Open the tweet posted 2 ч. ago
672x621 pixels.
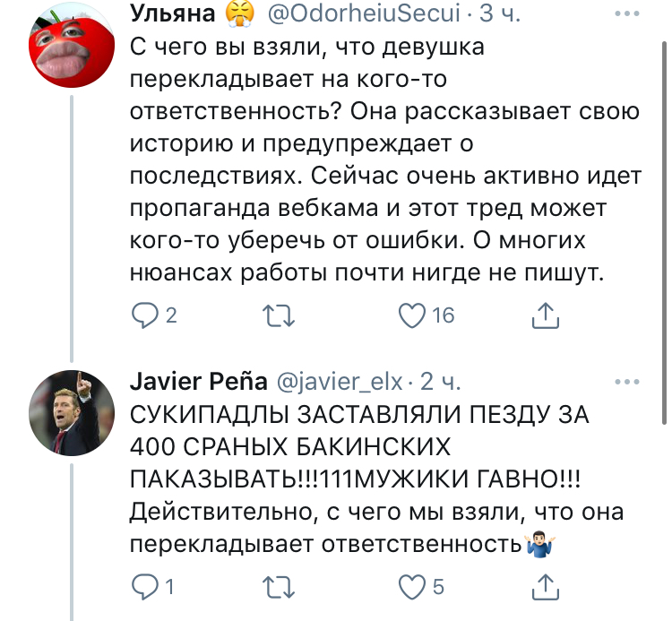click(x=440, y=382)
